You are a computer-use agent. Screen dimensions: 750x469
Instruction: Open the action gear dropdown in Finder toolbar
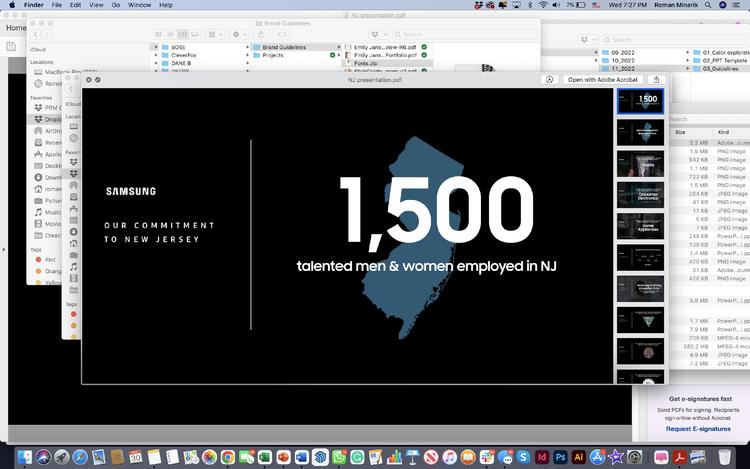[239, 34]
